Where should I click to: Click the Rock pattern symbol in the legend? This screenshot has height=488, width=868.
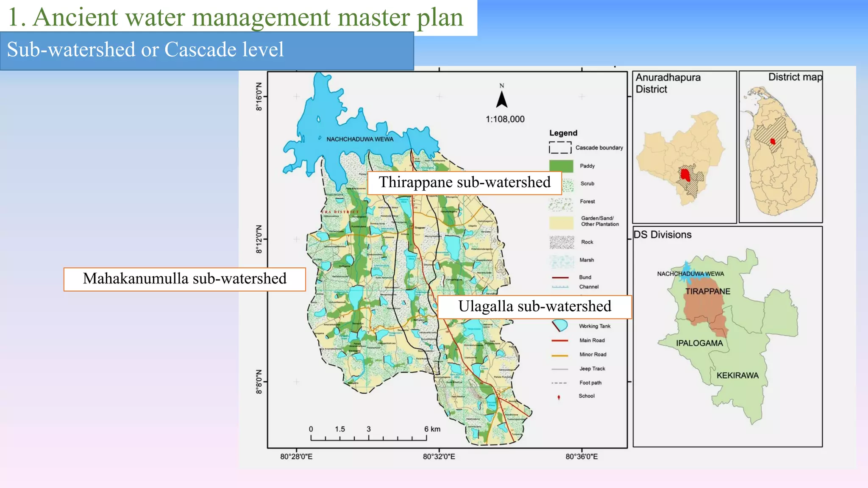pyautogui.click(x=562, y=242)
